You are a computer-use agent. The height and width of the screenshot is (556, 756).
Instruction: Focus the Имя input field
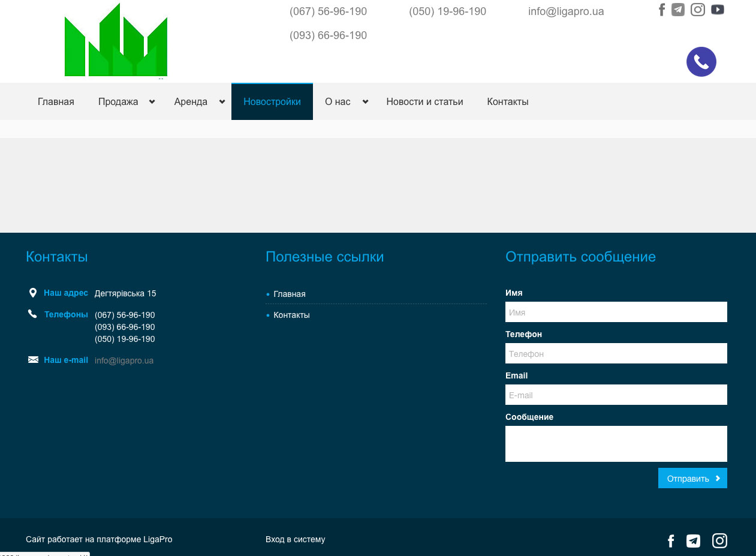point(616,312)
